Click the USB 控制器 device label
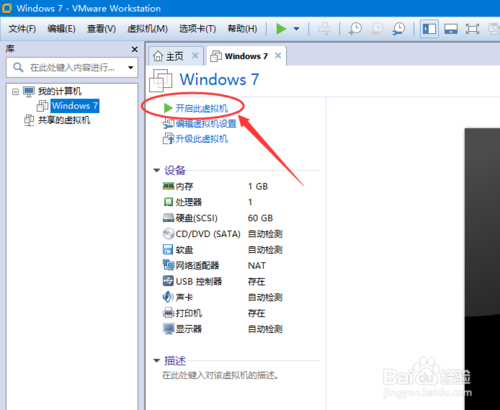Image resolution: width=500 pixels, height=410 pixels. coord(199,281)
